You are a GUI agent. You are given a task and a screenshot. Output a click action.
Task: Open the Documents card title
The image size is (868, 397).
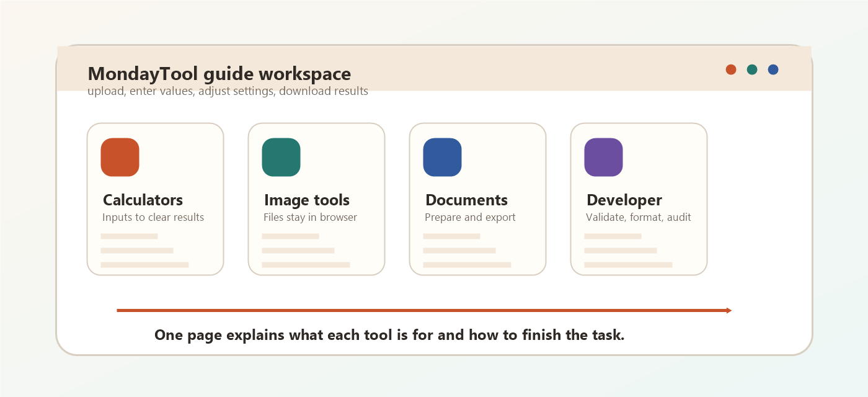tap(466, 200)
